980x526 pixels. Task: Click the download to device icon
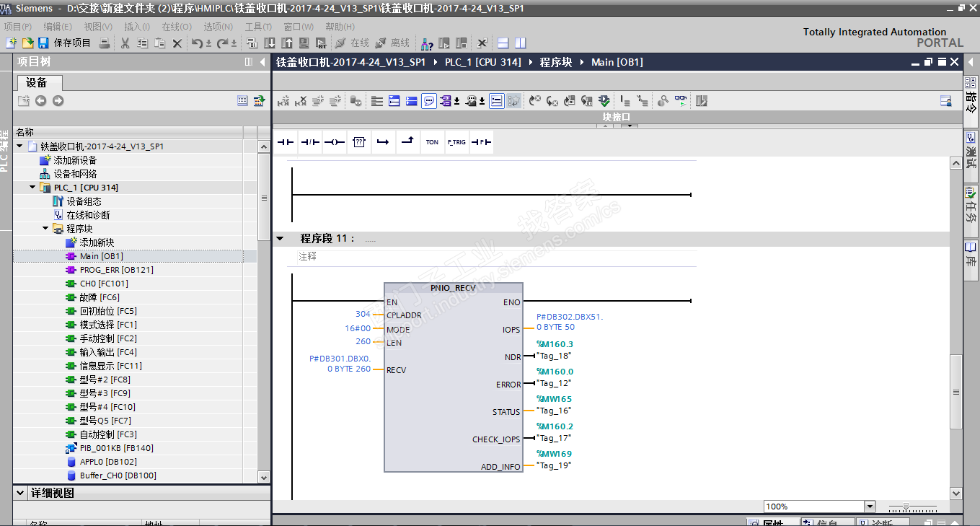point(270,43)
